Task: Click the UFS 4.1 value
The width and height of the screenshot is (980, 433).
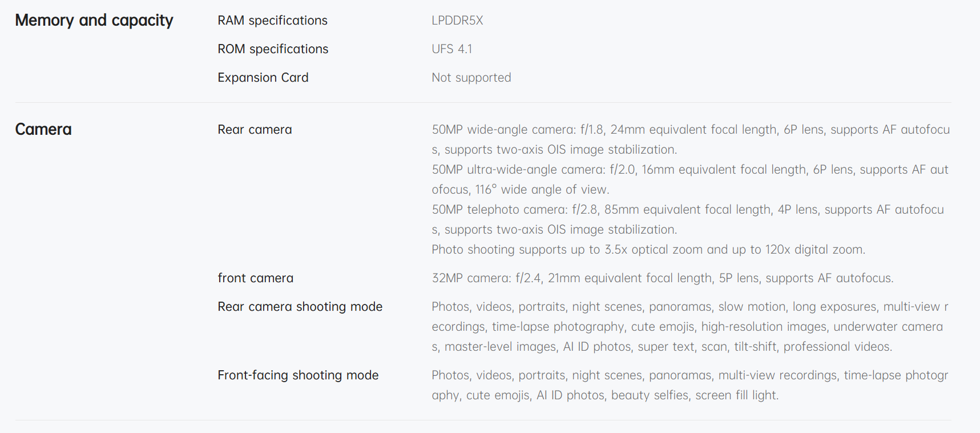Action: [x=451, y=49]
